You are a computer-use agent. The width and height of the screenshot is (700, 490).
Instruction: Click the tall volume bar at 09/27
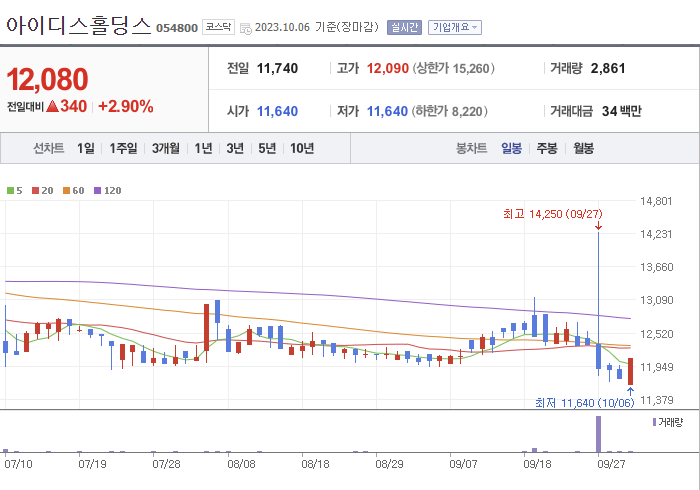[x=599, y=434]
